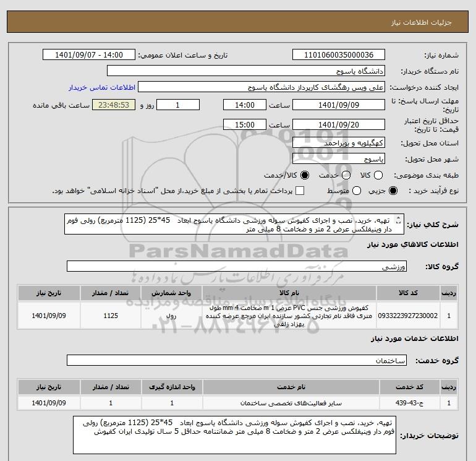Choose the متوسط purchase process option
The image size is (476, 461).
click(x=357, y=191)
